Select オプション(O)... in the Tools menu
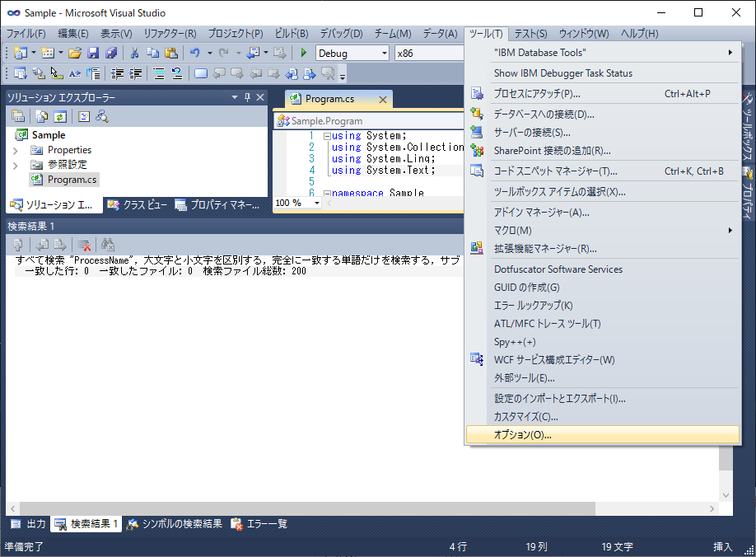The height and width of the screenshot is (557, 756). click(x=603, y=434)
